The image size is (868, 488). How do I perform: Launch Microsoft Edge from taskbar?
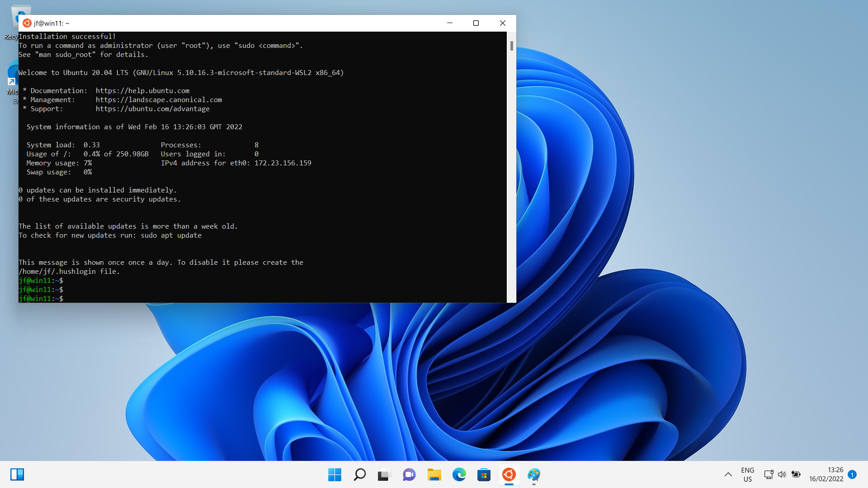point(459,474)
